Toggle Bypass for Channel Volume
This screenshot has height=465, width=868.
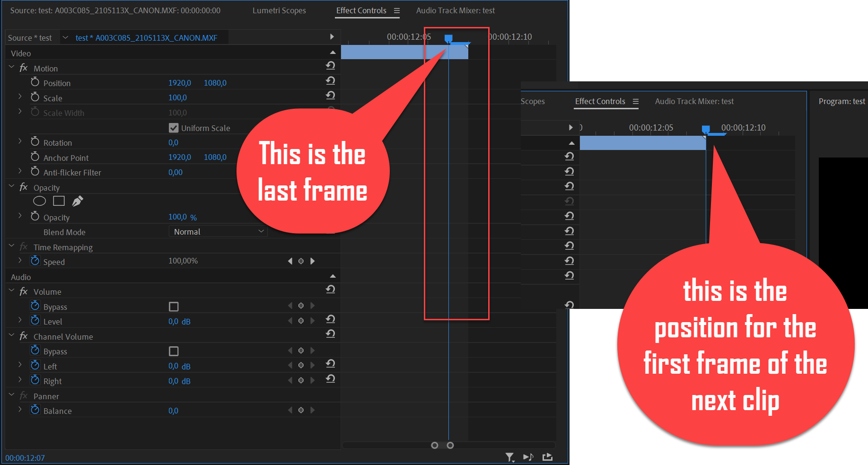(174, 351)
